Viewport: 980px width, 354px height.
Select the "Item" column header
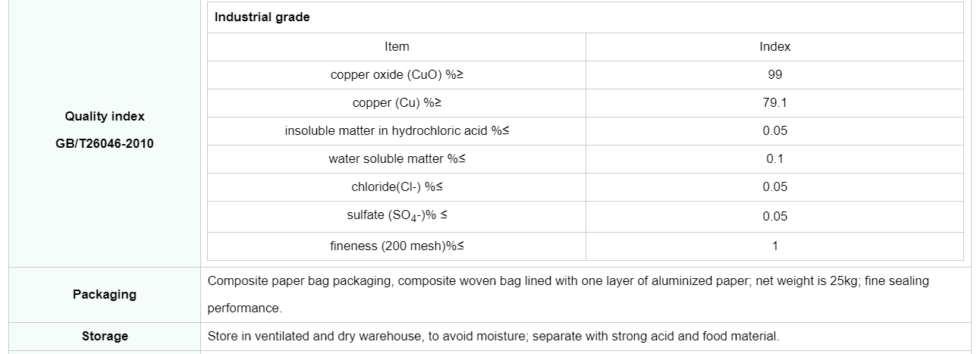click(397, 47)
